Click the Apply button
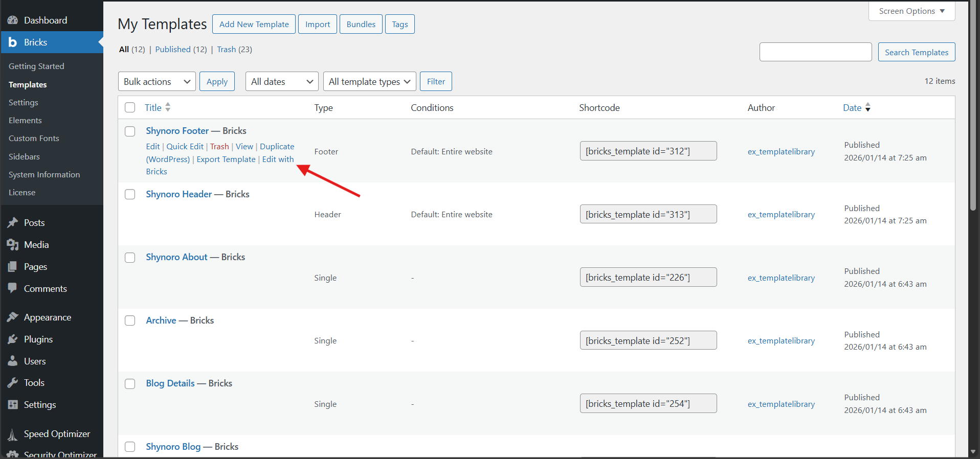 pos(217,81)
